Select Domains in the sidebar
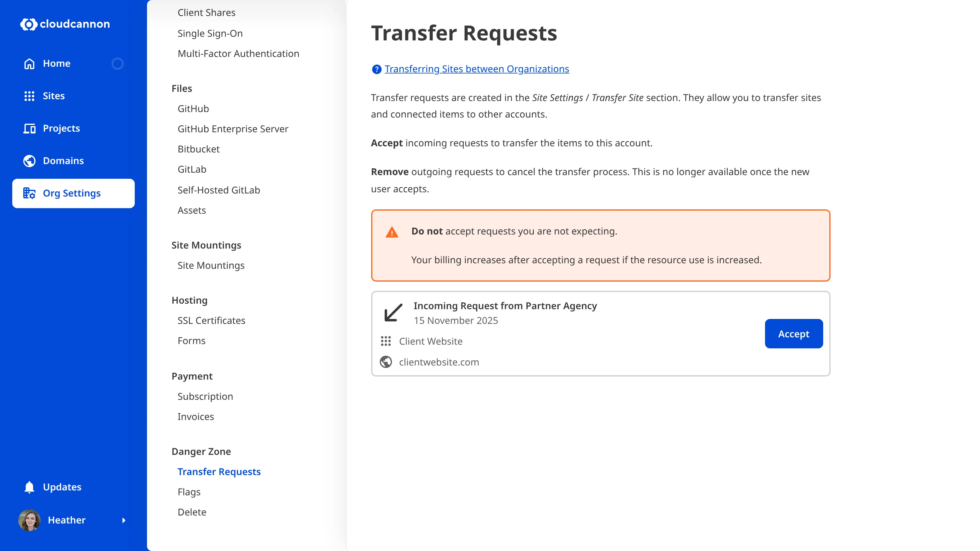This screenshot has height=551, width=980. point(63,160)
